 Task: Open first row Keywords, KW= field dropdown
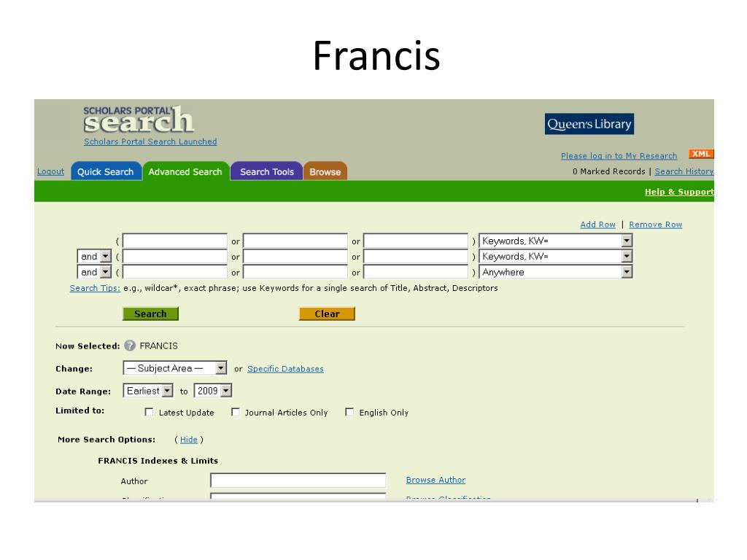point(555,241)
